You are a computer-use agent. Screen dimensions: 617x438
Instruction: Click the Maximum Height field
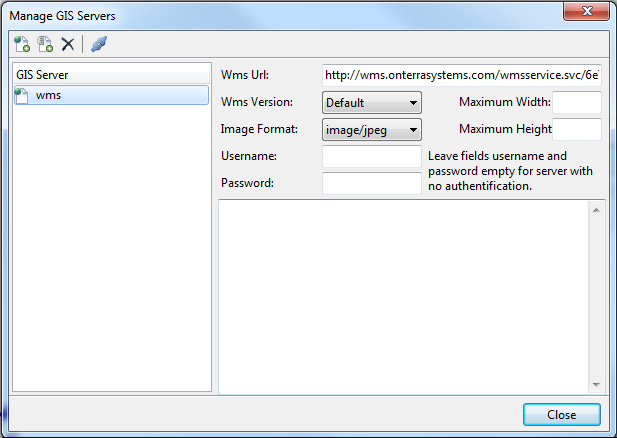coord(577,129)
